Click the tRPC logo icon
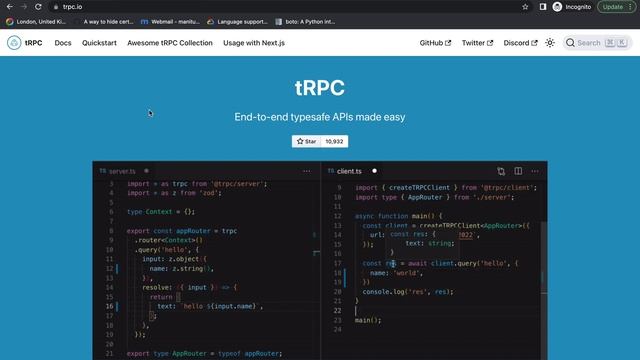 coord(14,43)
